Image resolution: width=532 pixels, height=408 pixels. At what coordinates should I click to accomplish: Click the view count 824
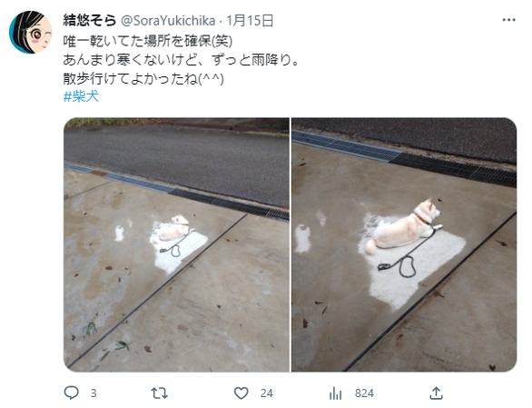click(x=364, y=393)
